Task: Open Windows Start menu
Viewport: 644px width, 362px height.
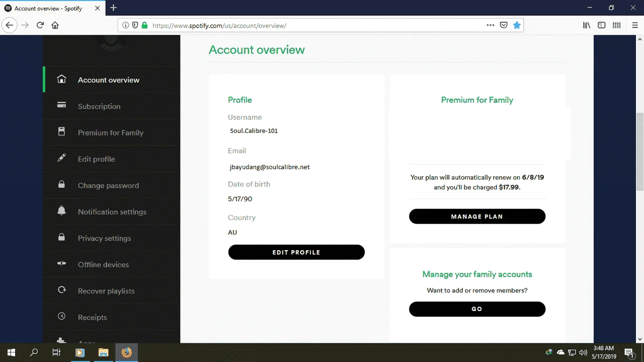Action: (11, 352)
